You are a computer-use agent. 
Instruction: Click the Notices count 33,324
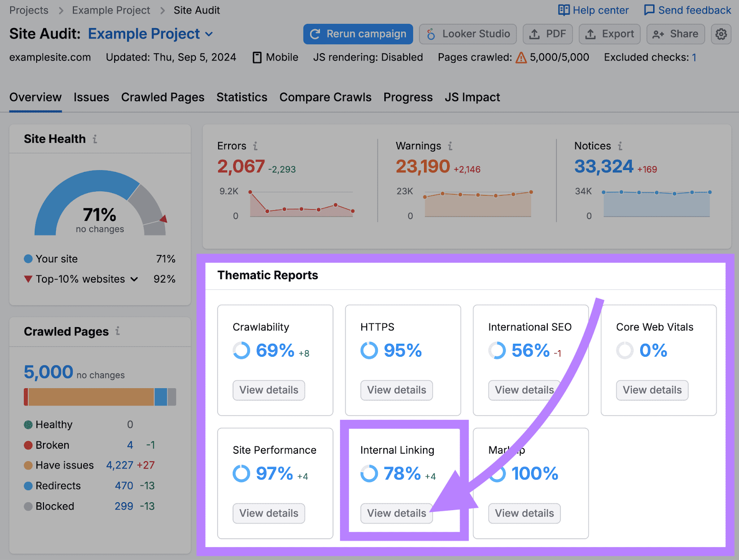[604, 166]
